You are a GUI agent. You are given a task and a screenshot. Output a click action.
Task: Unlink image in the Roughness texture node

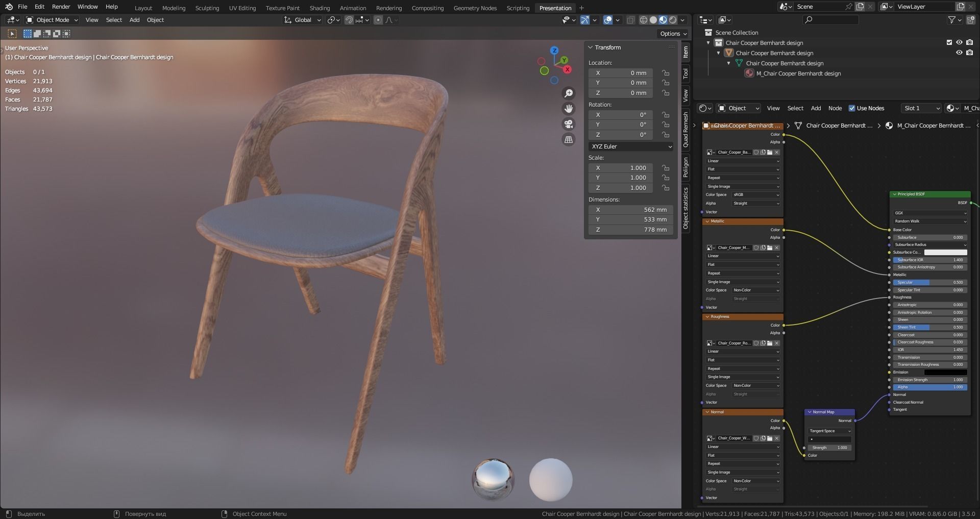point(777,343)
